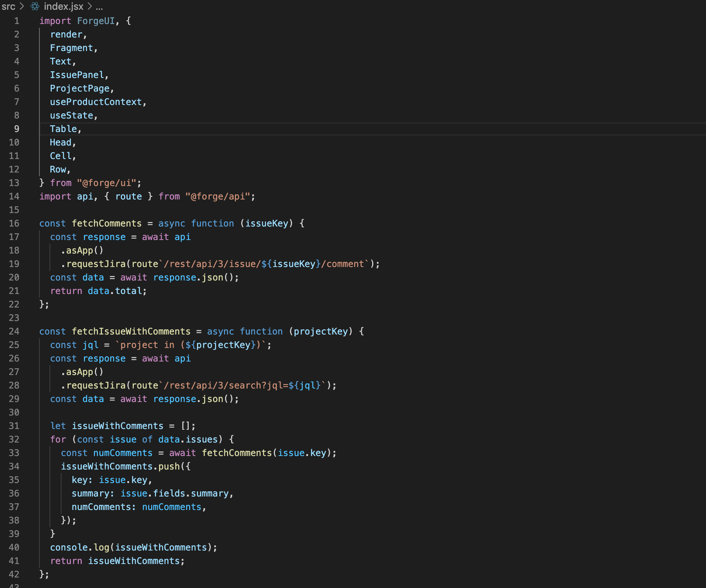This screenshot has height=588, width=706.
Task: Click line number 16 in gutter
Action: 14,223
